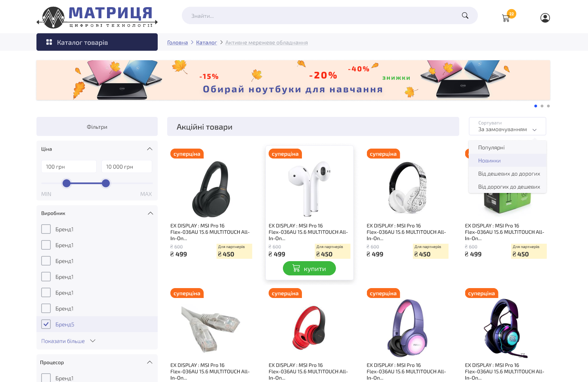The height and width of the screenshot is (382, 588).
Task: Open the shopping cart icon
Action: pyautogui.click(x=506, y=18)
